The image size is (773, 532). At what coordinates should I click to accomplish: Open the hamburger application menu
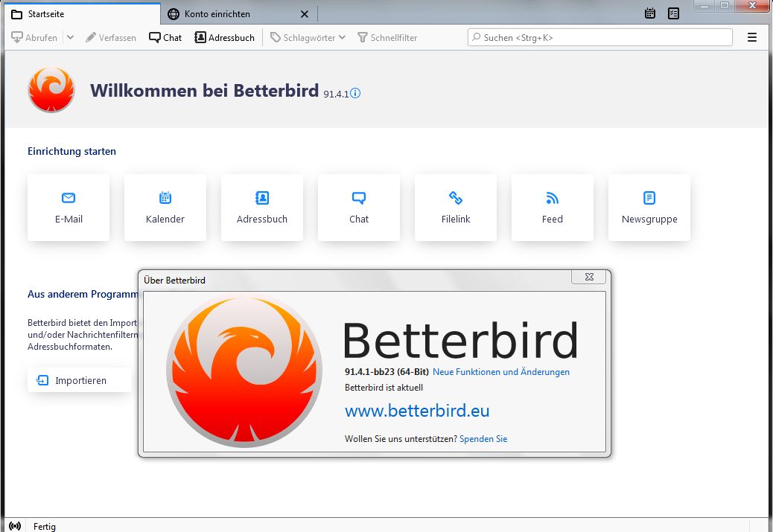point(752,37)
